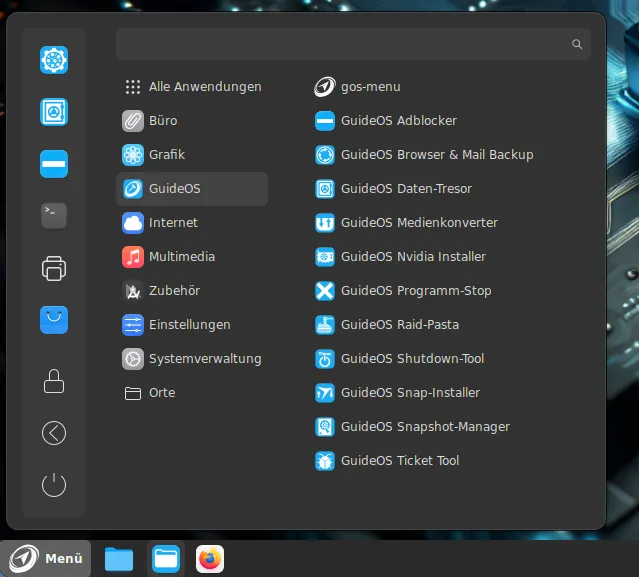Select the Internet category
The image size is (639, 577).
tap(173, 223)
